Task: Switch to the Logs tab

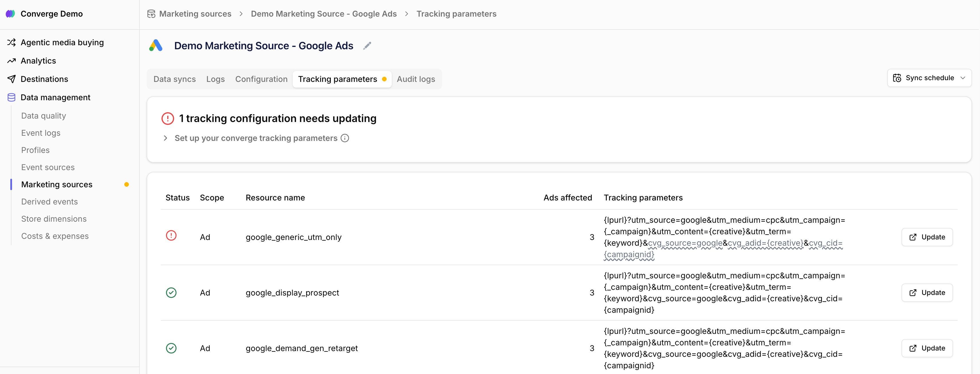Action: (215, 79)
